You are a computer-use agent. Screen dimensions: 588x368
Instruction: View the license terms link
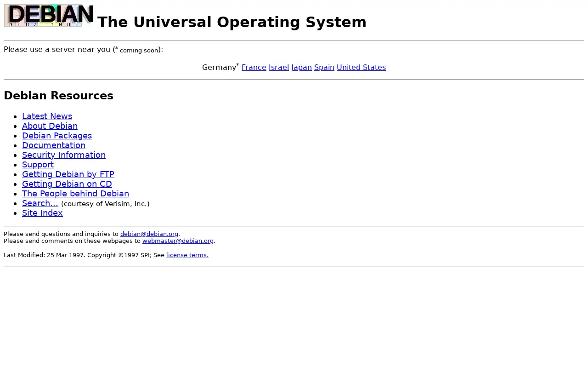[x=187, y=255]
